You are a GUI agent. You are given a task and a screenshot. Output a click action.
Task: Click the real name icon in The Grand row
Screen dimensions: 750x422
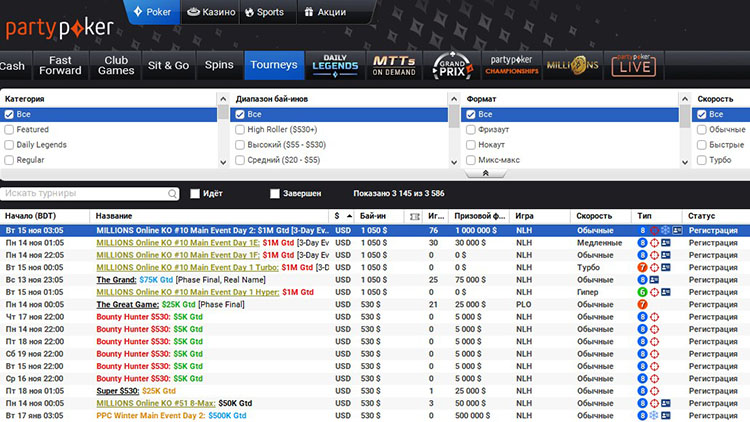pos(654,280)
